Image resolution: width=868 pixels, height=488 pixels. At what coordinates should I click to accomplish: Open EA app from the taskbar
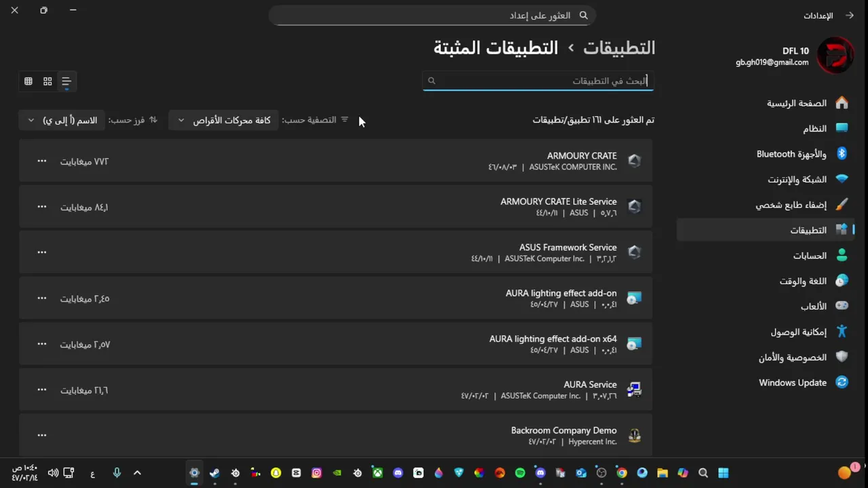[500, 473]
